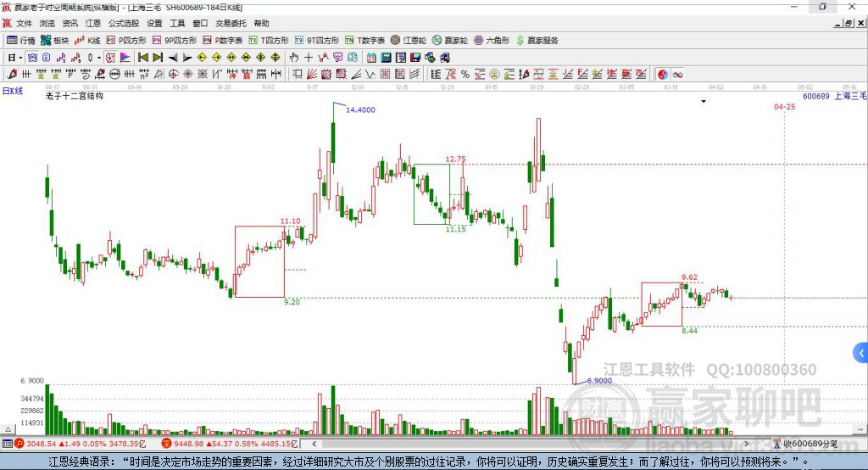Select the hand pan tool
This screenshot has width=868, height=470.
pos(293,58)
